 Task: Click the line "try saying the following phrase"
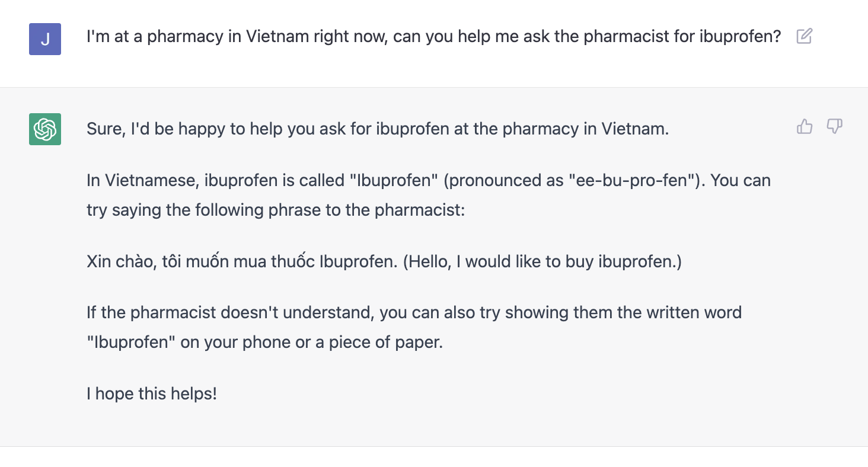coord(275,210)
